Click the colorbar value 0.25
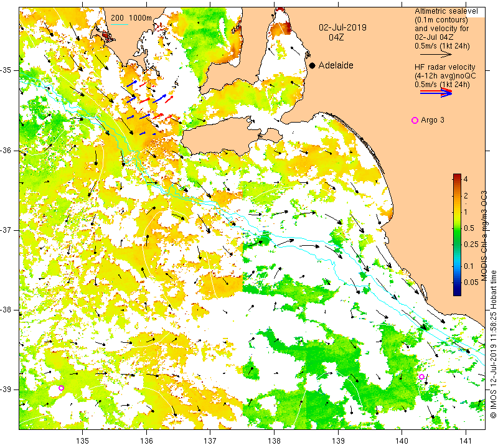 [471, 244]
